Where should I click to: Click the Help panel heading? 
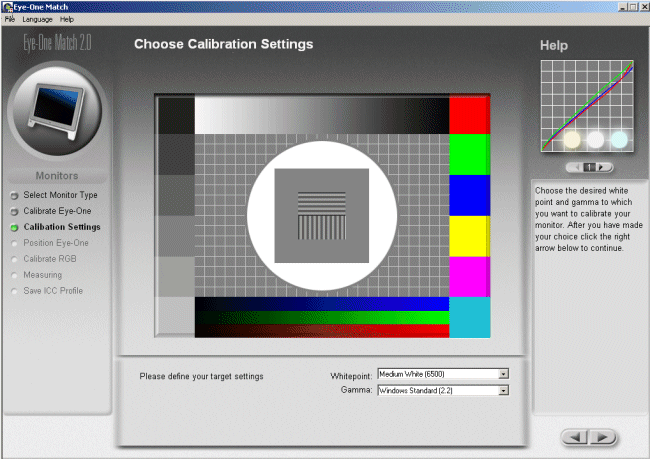pyautogui.click(x=554, y=45)
